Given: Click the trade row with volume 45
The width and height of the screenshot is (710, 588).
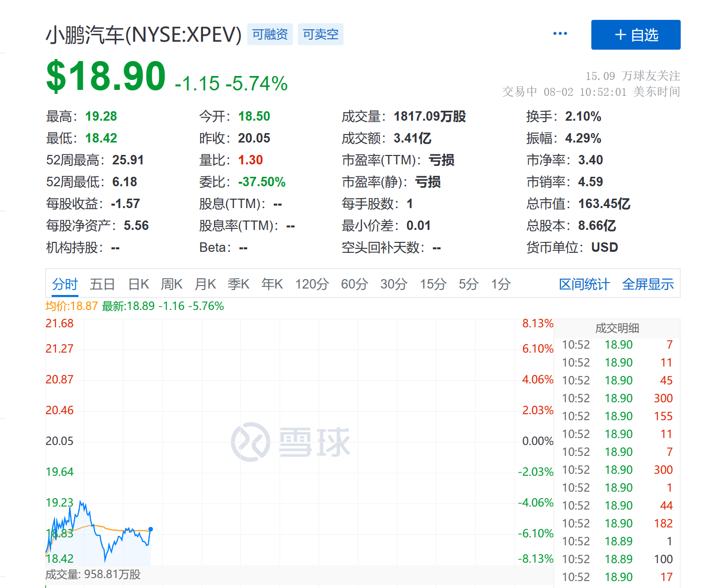Looking at the screenshot, I should pyautogui.click(x=617, y=380).
